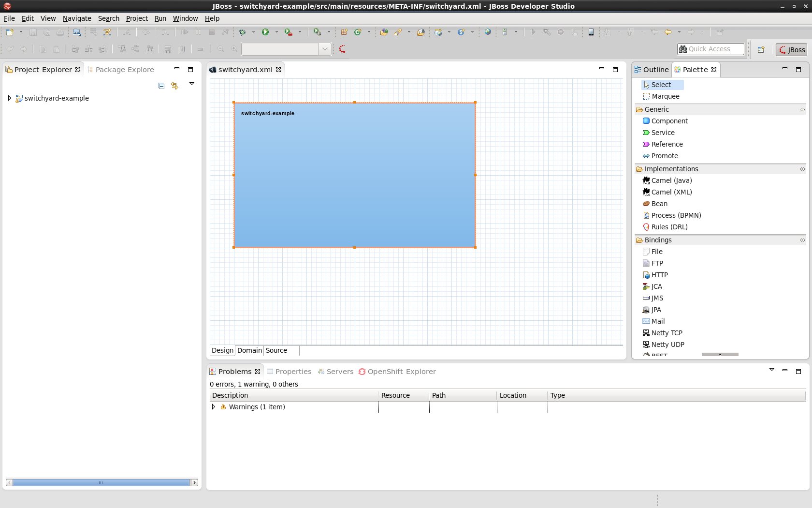The width and height of the screenshot is (812, 508).
Task: Open the Project menu
Action: click(137, 18)
